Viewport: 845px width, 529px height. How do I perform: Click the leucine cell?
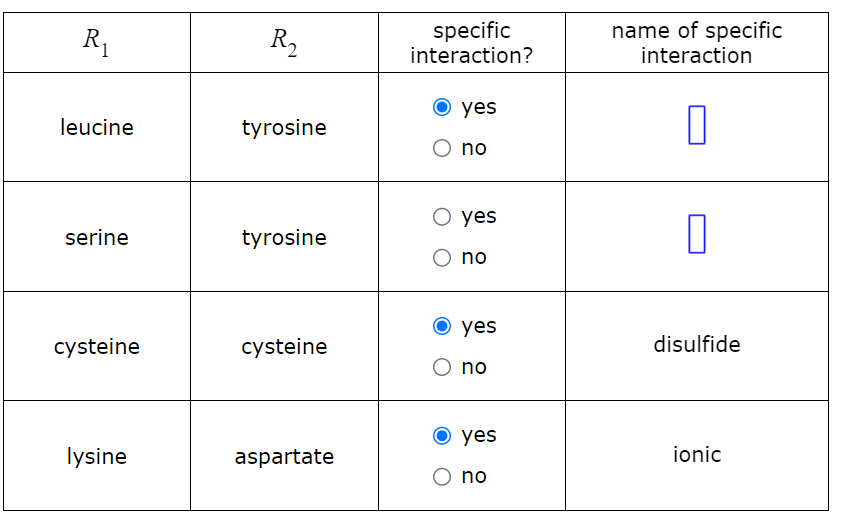(97, 127)
